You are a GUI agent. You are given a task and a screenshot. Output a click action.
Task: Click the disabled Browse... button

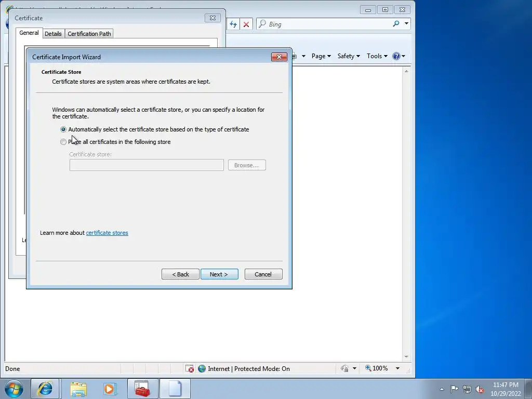coord(247,165)
